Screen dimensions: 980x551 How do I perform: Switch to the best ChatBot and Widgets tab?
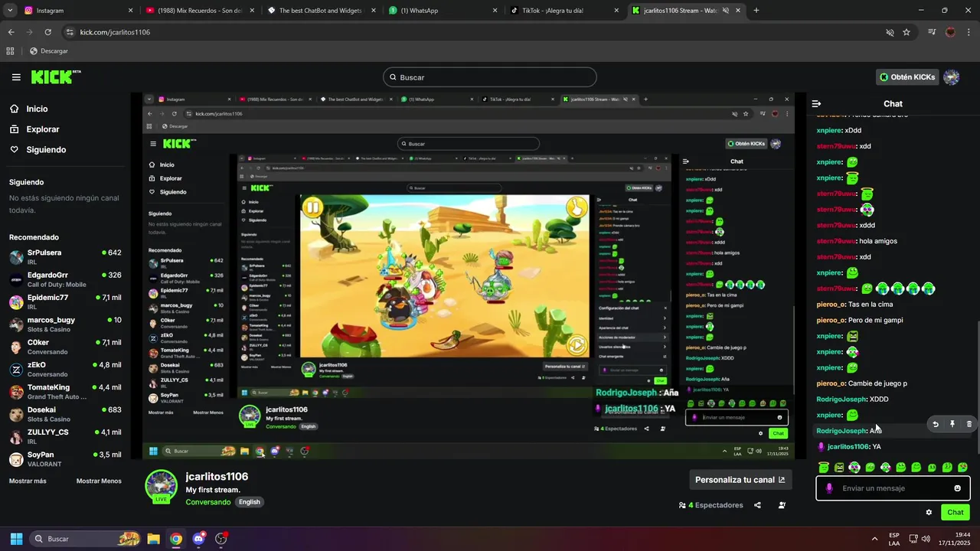(321, 11)
